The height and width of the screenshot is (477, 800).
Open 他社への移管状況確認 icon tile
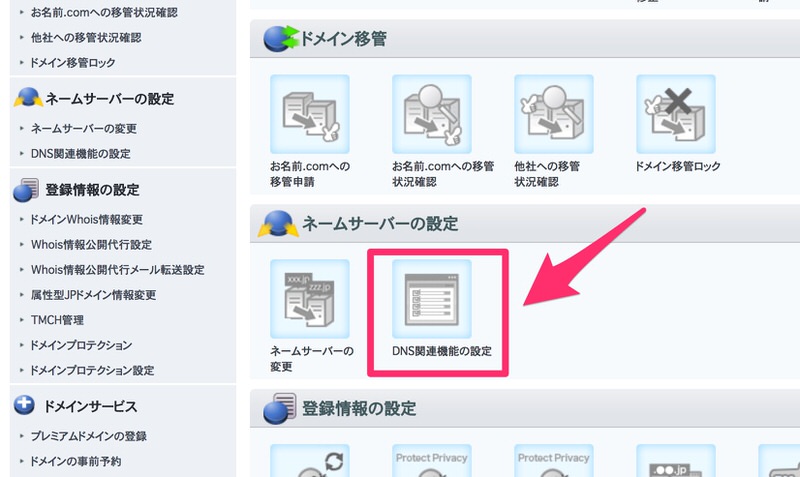[554, 114]
